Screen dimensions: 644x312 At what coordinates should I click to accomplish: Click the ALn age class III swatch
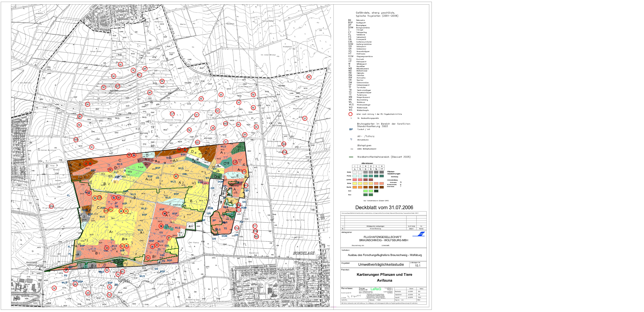point(366,195)
